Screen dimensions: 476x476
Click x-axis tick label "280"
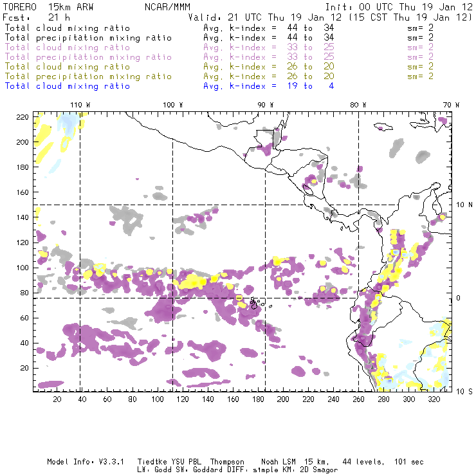tap(384, 399)
